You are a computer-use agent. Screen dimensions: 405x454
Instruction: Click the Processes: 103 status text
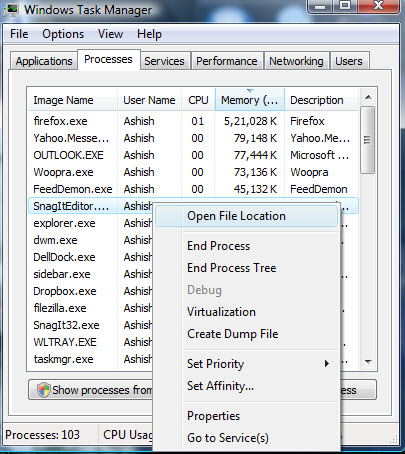pos(42,435)
